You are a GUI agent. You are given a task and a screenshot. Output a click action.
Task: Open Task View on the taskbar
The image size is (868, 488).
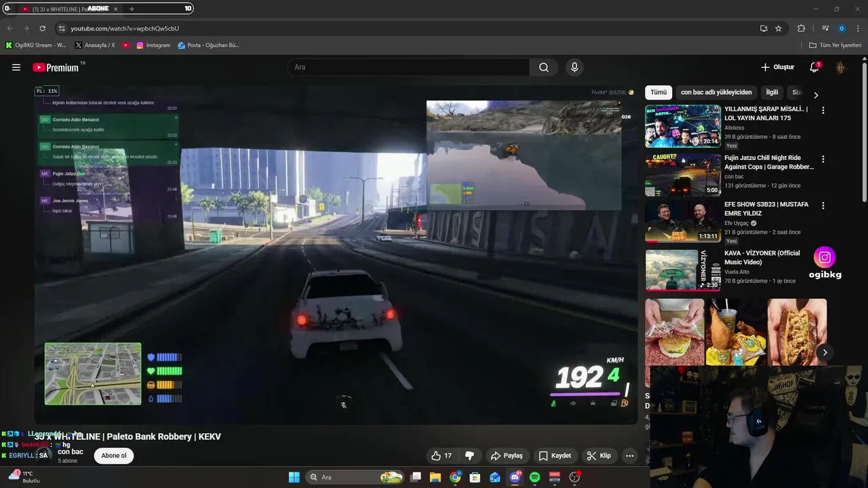tap(416, 477)
